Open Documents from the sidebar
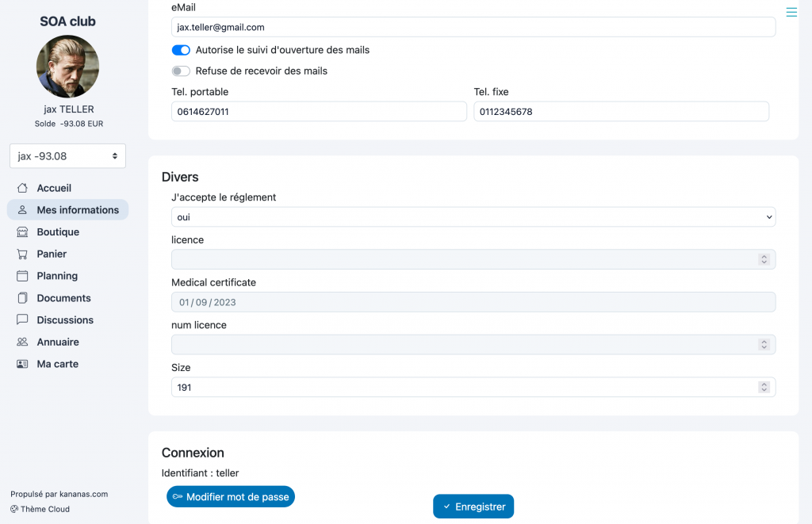812x524 pixels. (68, 298)
